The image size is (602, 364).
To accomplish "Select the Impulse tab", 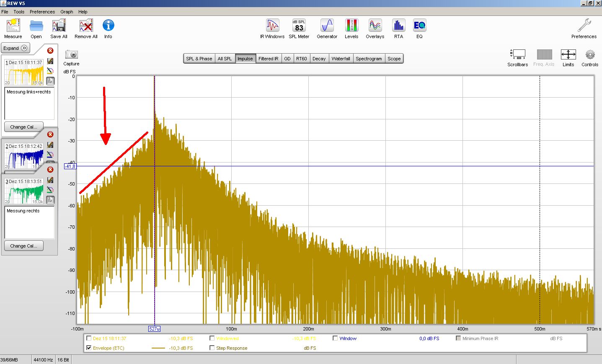I will (x=245, y=59).
